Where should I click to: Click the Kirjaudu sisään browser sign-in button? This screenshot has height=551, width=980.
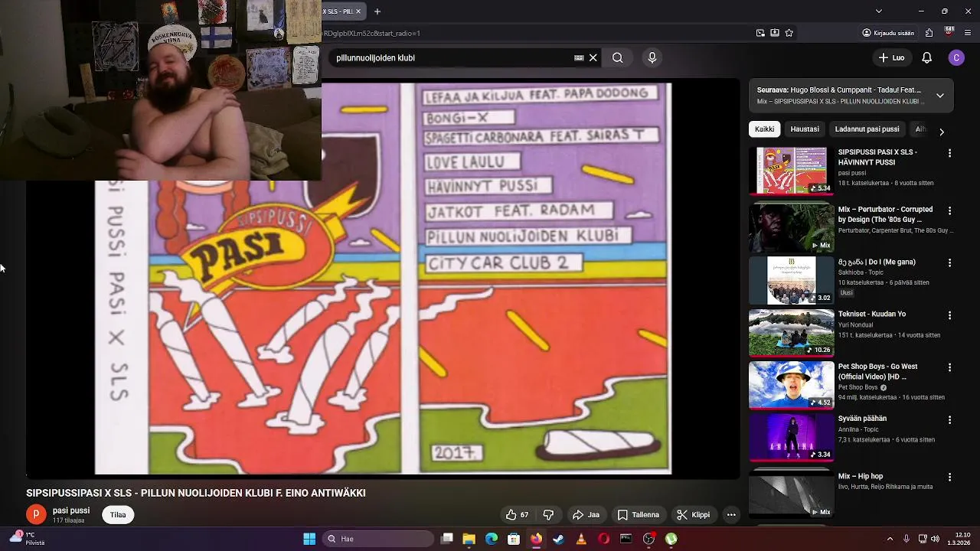pos(888,33)
